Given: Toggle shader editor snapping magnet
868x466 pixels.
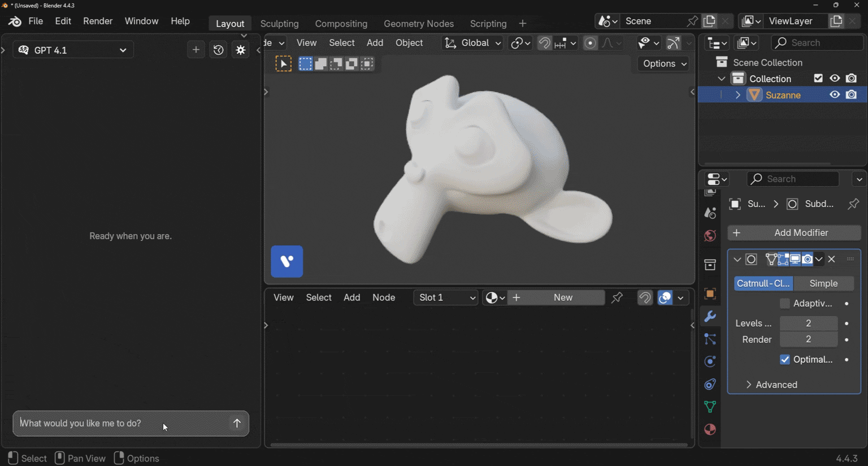Looking at the screenshot, I should pos(645,297).
